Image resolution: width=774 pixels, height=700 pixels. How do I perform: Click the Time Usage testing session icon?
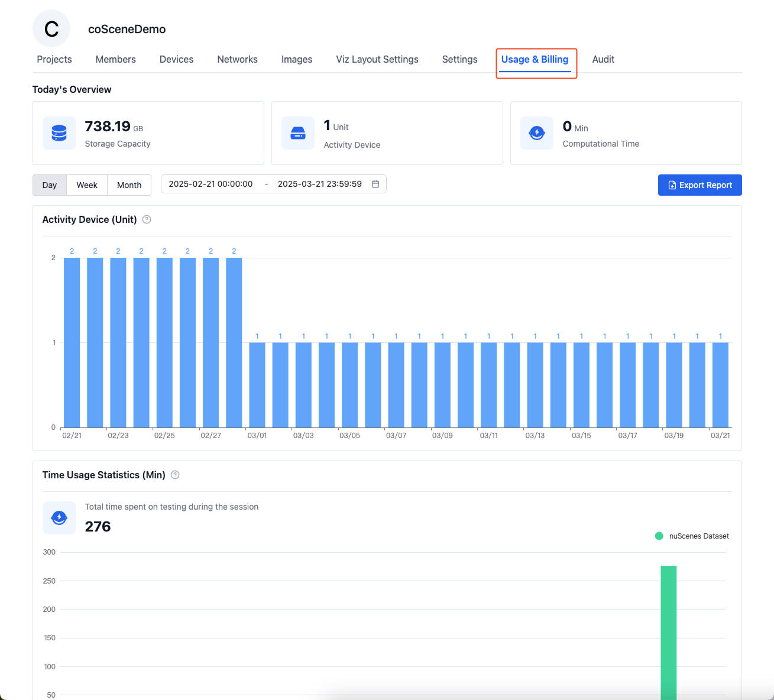pos(59,518)
